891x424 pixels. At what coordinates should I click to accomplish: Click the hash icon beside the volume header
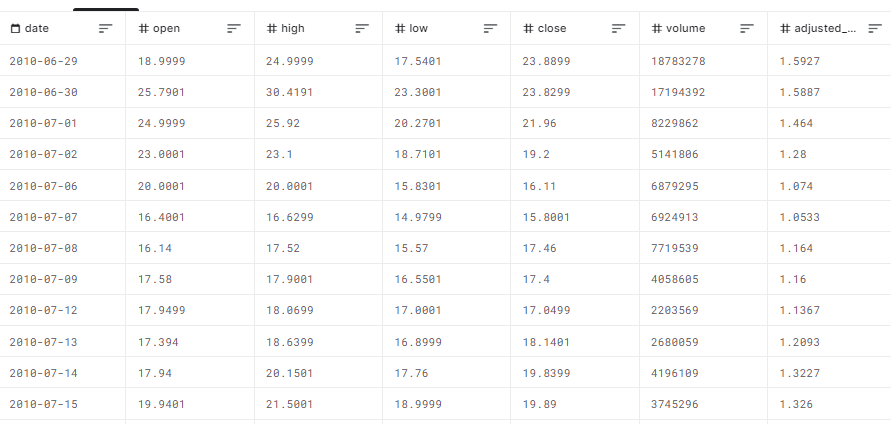tap(656, 29)
